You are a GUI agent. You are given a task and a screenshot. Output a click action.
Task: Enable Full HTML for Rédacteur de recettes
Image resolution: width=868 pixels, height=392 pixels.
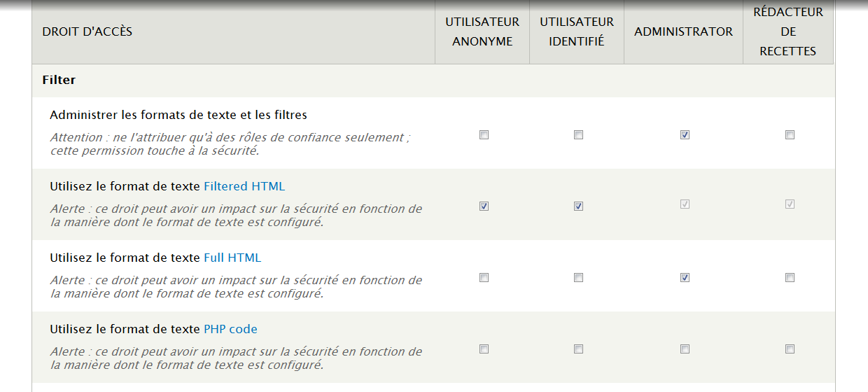(790, 278)
